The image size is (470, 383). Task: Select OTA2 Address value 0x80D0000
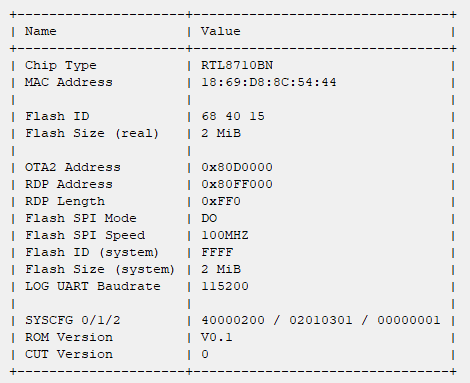237,167
